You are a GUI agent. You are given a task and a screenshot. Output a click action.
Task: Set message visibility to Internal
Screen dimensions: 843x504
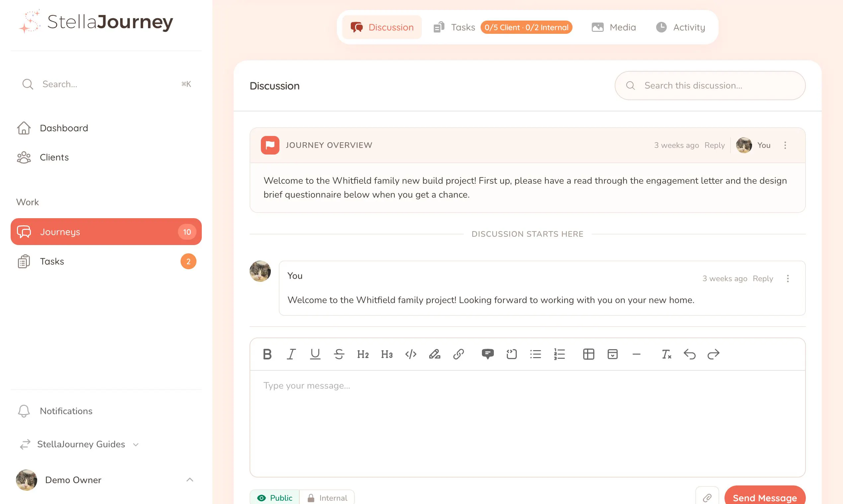tap(327, 498)
